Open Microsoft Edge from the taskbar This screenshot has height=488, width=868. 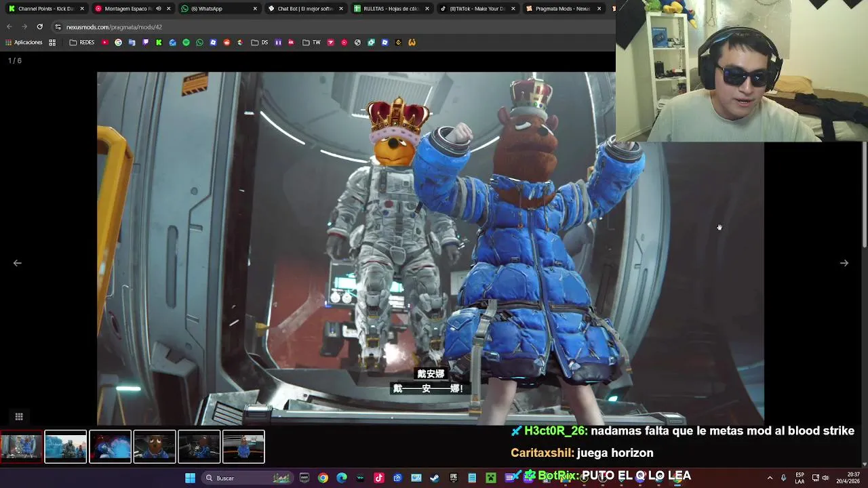(341, 478)
